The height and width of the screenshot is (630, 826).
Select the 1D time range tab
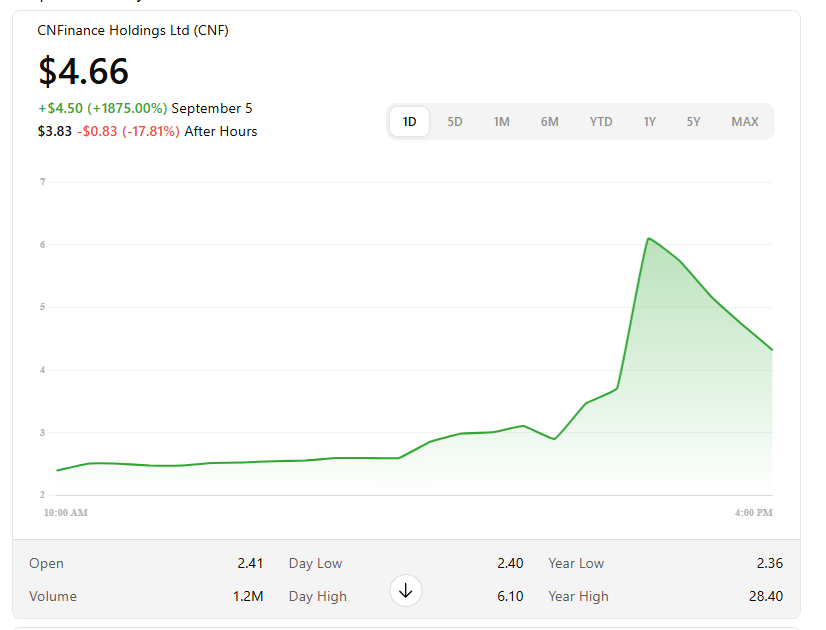pyautogui.click(x=409, y=122)
